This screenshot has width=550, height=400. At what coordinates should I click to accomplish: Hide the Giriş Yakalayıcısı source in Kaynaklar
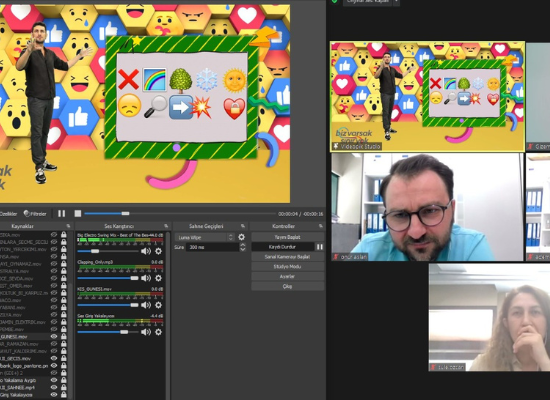(54, 394)
